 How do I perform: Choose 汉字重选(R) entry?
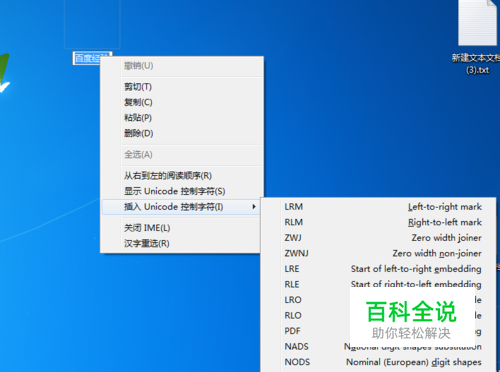pos(182,244)
